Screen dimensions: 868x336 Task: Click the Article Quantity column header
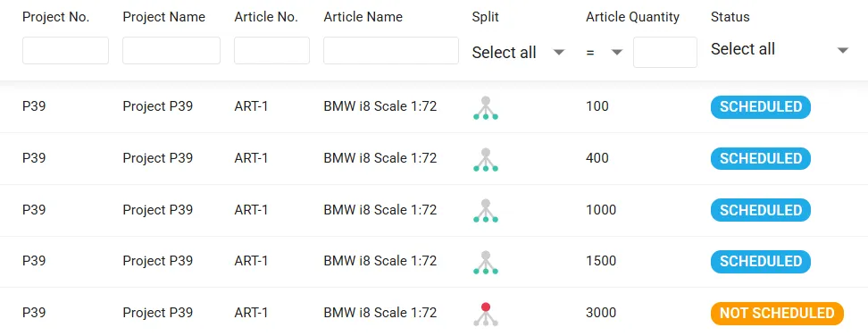633,17
